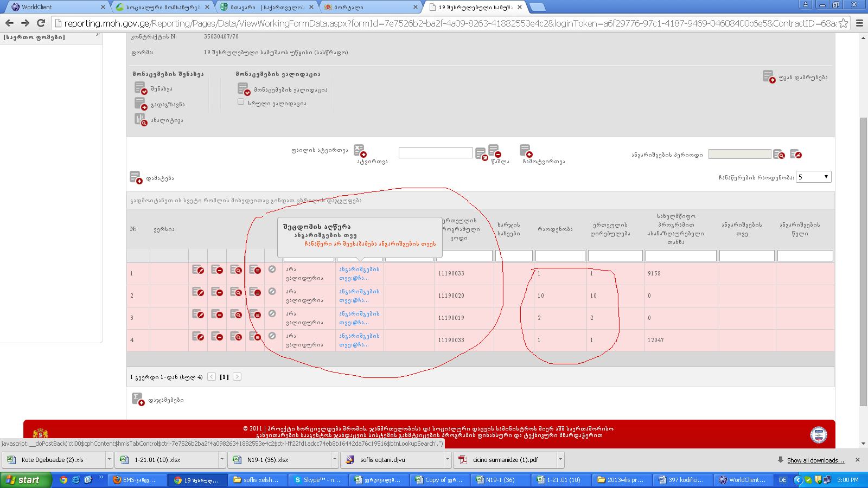The width and height of the screenshot is (868, 488).
Task: Click the file path input field
Action: (x=436, y=153)
